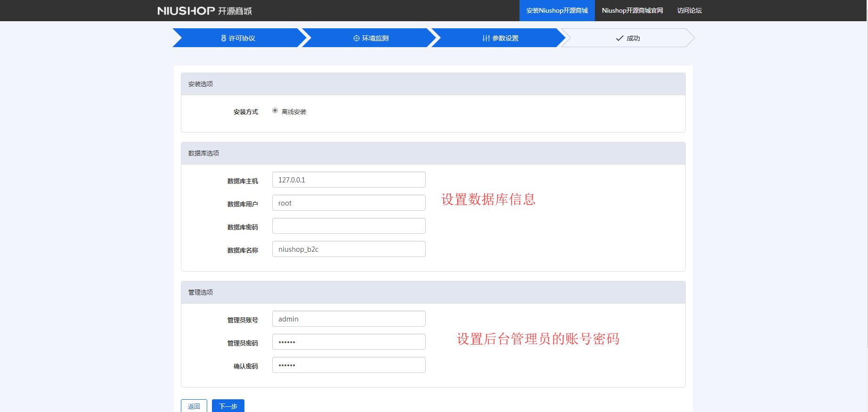
Task: Click the 离线安装 label text
Action: [x=294, y=112]
